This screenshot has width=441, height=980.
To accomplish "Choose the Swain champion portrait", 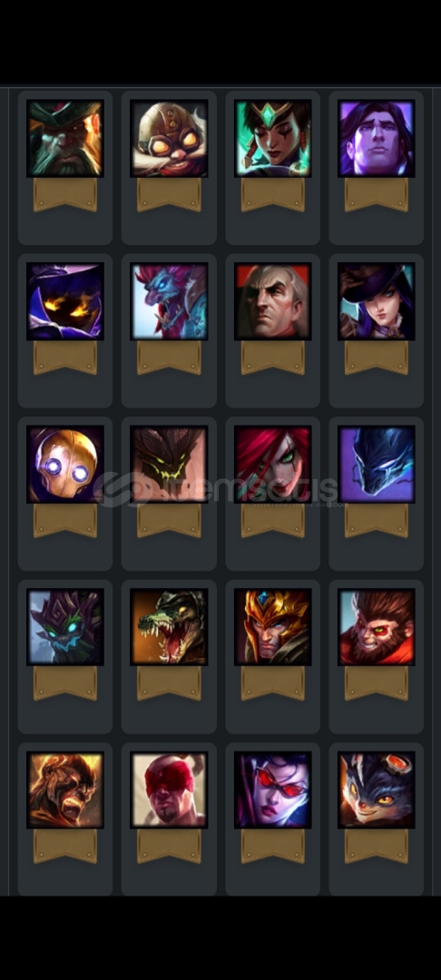I will 273,301.
